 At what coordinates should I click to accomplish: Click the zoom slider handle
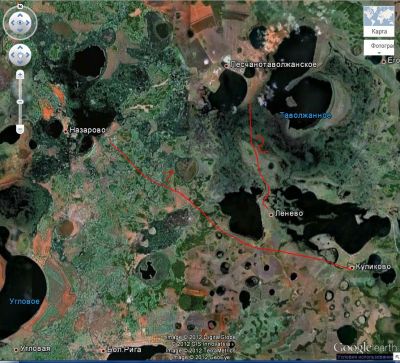coord(20,101)
